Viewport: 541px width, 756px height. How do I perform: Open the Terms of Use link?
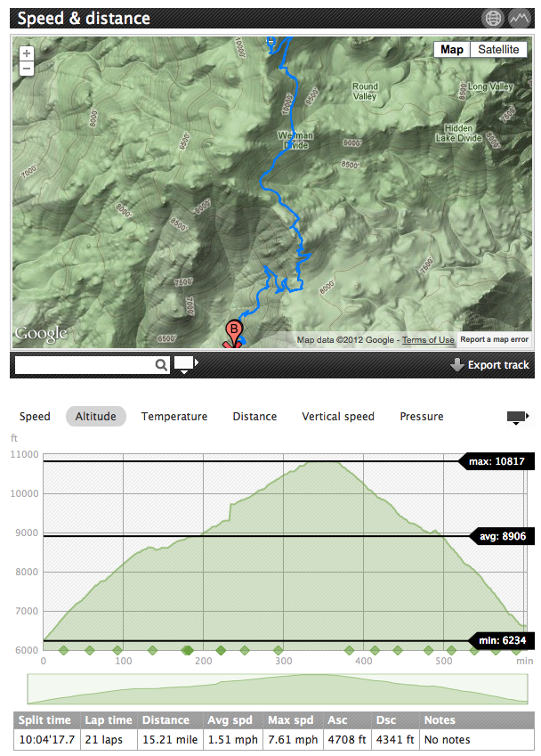tap(428, 340)
